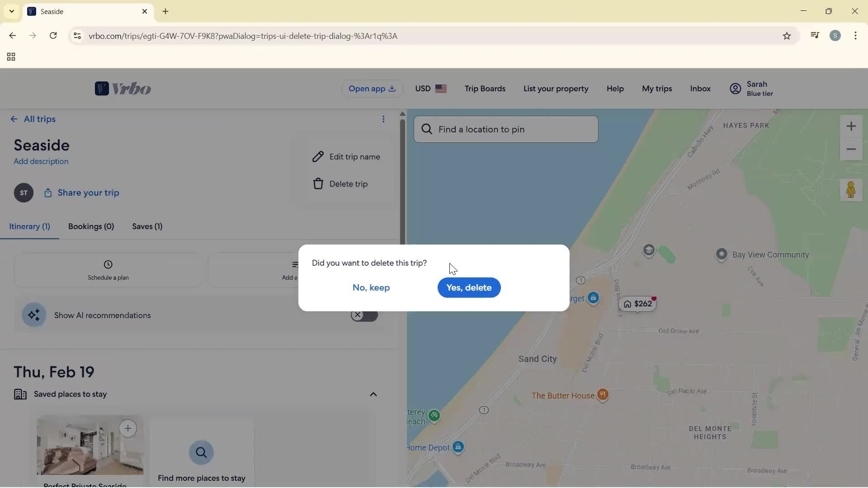Select the $262 property pin on map

point(638,304)
